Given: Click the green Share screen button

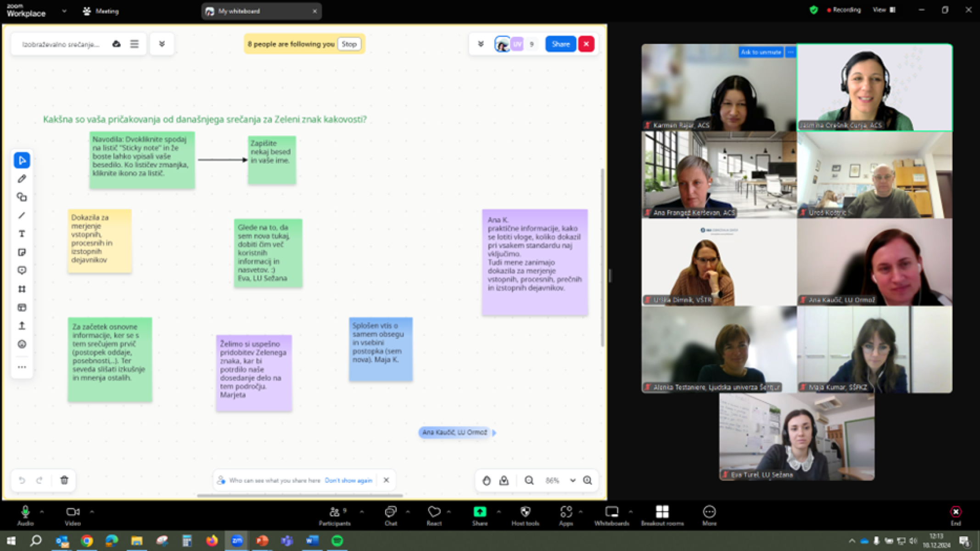Looking at the screenshot, I should (480, 515).
